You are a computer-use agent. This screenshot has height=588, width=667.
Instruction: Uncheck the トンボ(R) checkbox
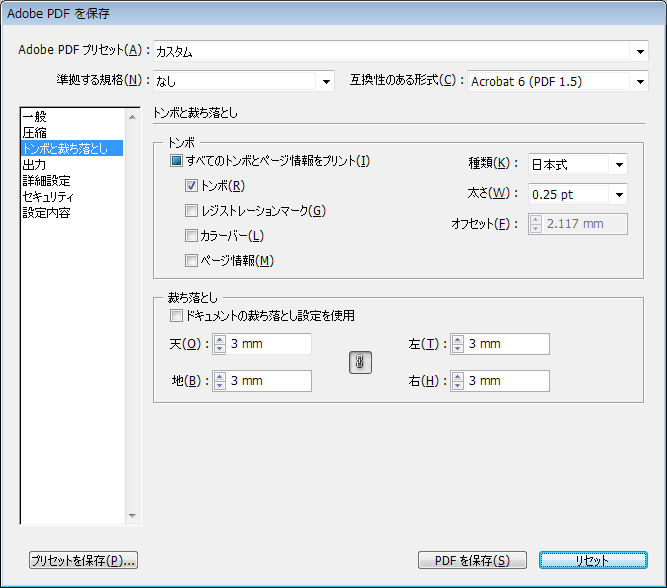[191, 186]
